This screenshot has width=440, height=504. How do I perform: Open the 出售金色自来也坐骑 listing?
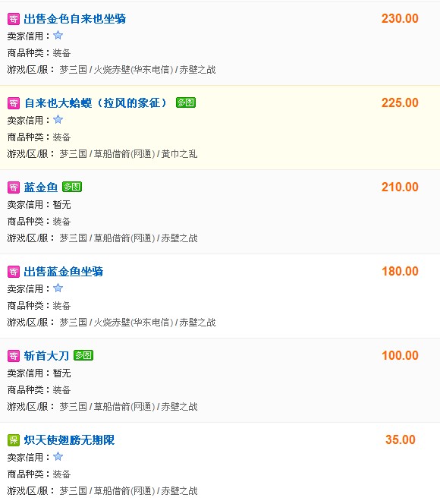click(75, 19)
